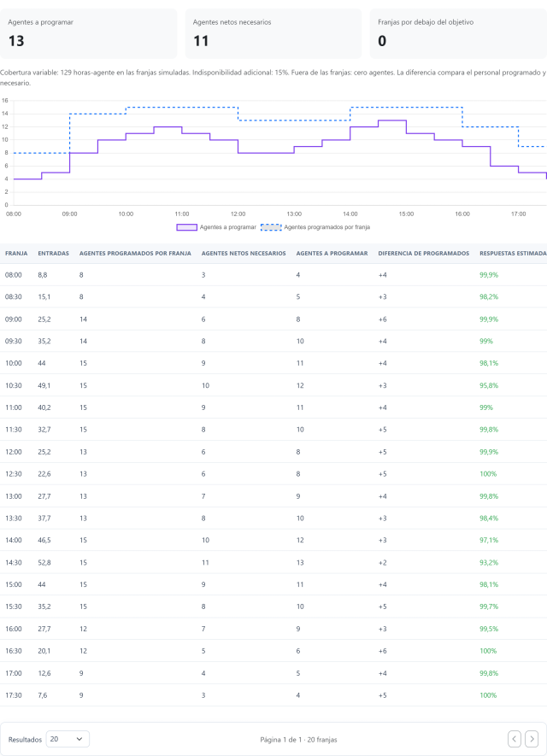
Task: Click the +6 difference in the 09:00 row
Action: (383, 319)
